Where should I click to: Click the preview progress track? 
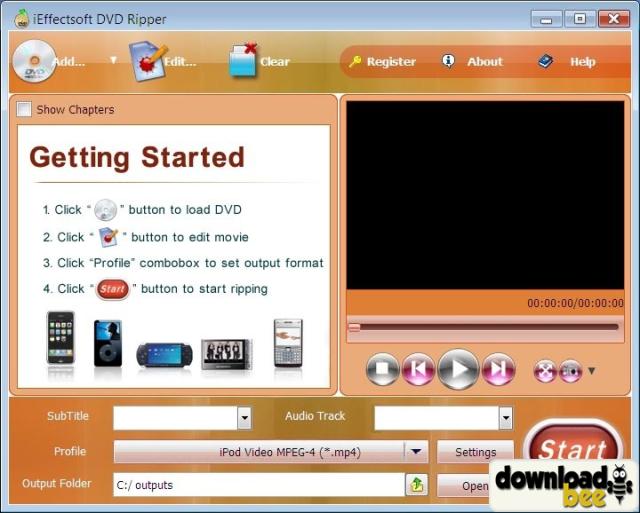coord(485,327)
